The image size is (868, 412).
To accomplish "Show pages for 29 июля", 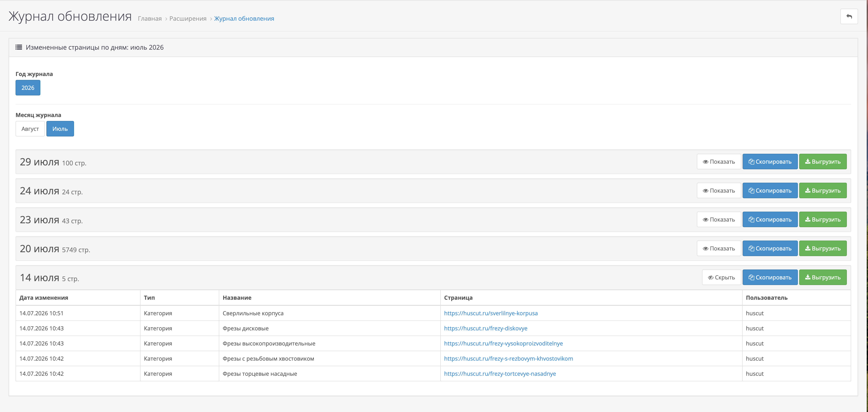I will 719,162.
